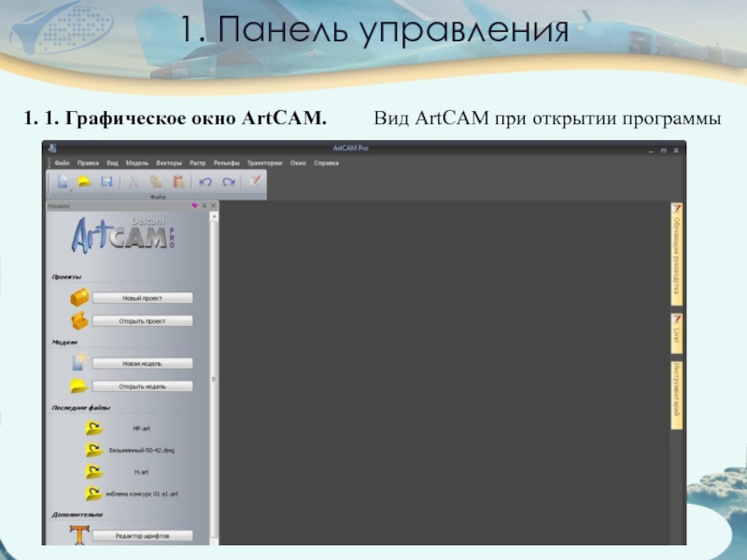Click the golden chest New Project icon

pos(80,298)
